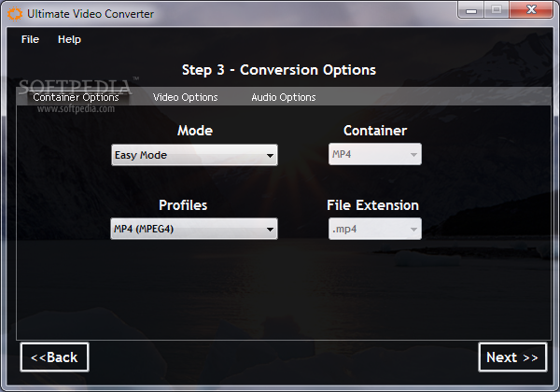The height and width of the screenshot is (392, 560).
Task: Close the Ultimate Video Converter window
Action: point(531,10)
